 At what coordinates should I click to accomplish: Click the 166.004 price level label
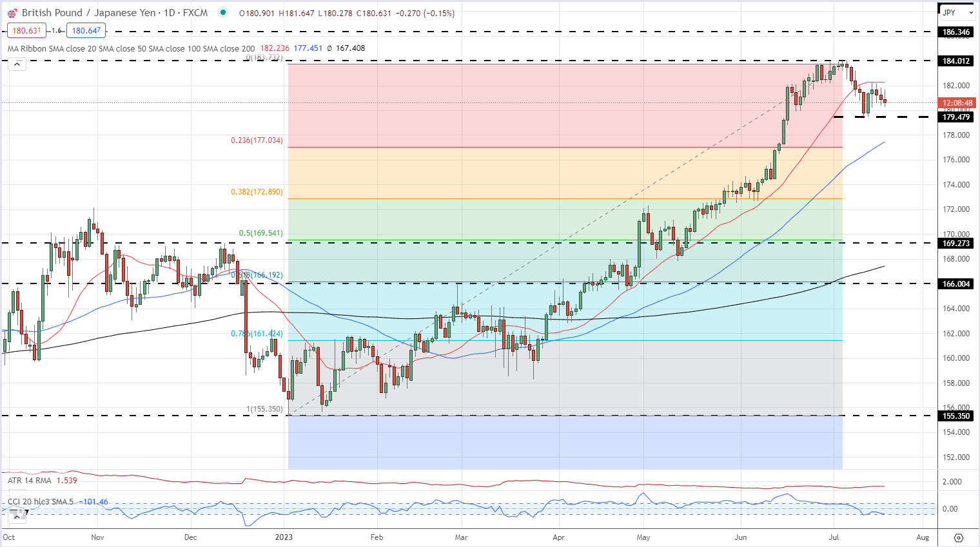point(956,284)
